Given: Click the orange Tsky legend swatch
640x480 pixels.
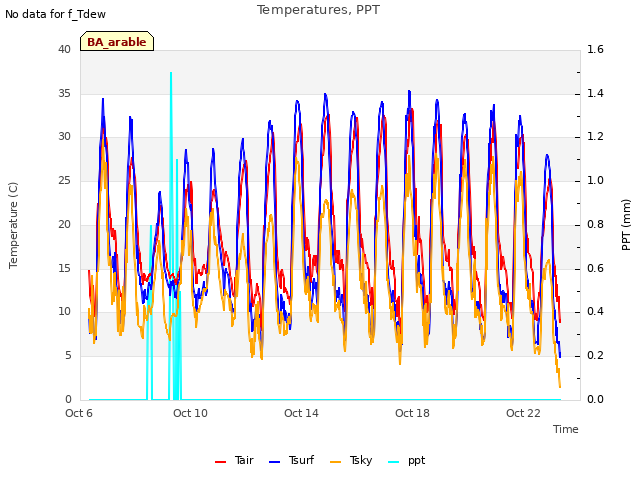Looking at the screenshot, I should tap(336, 462).
